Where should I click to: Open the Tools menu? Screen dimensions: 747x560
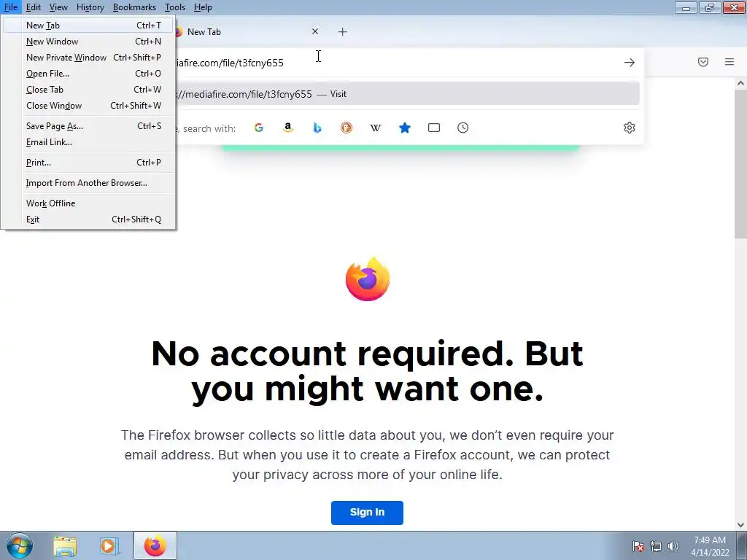175,7
